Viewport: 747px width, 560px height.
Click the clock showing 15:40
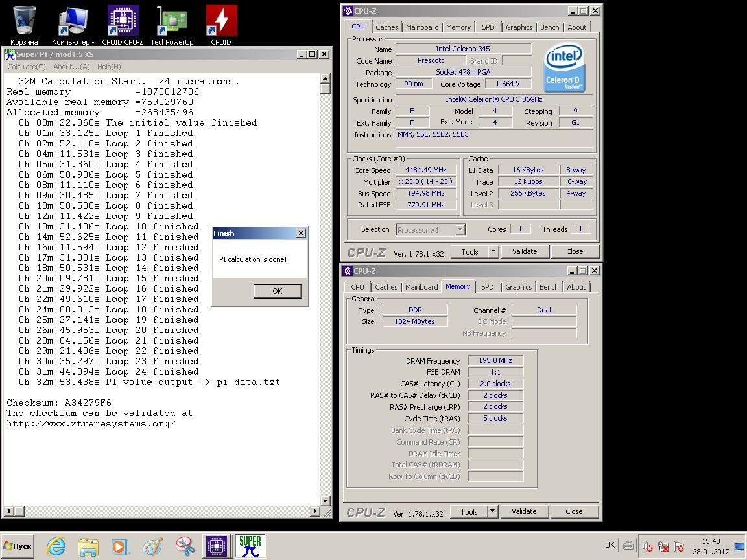(711, 541)
